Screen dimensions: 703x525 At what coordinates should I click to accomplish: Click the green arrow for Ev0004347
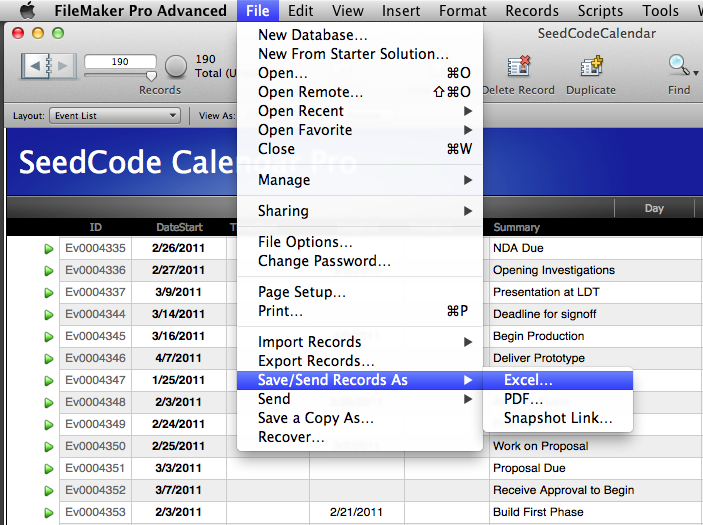click(48, 381)
